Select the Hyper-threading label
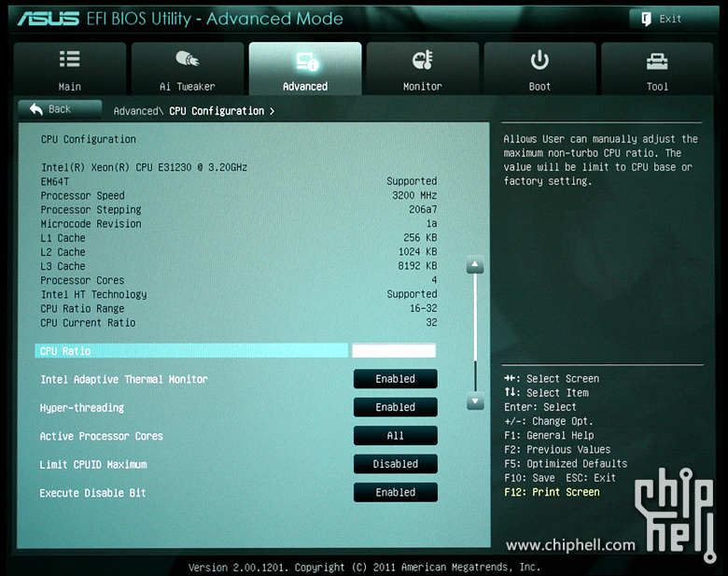 click(x=82, y=408)
